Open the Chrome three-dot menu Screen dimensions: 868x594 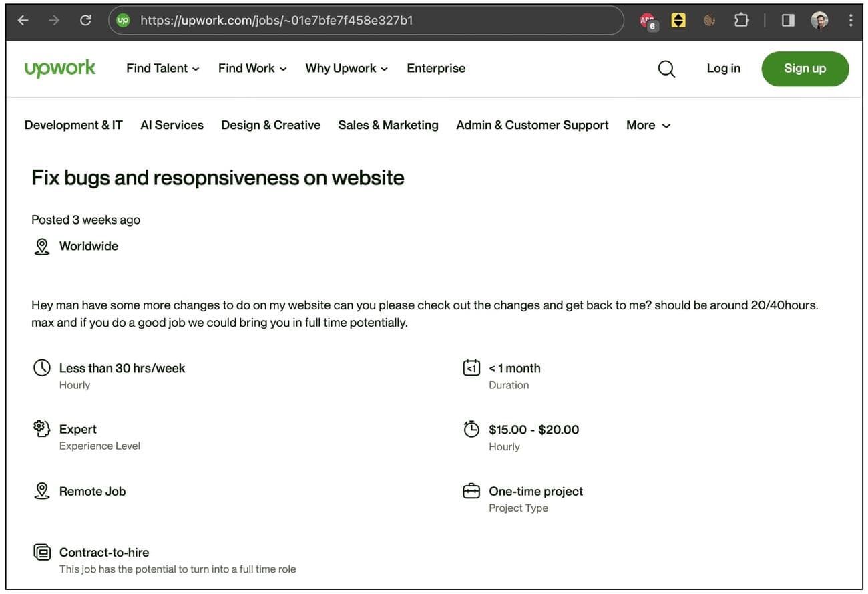click(850, 21)
